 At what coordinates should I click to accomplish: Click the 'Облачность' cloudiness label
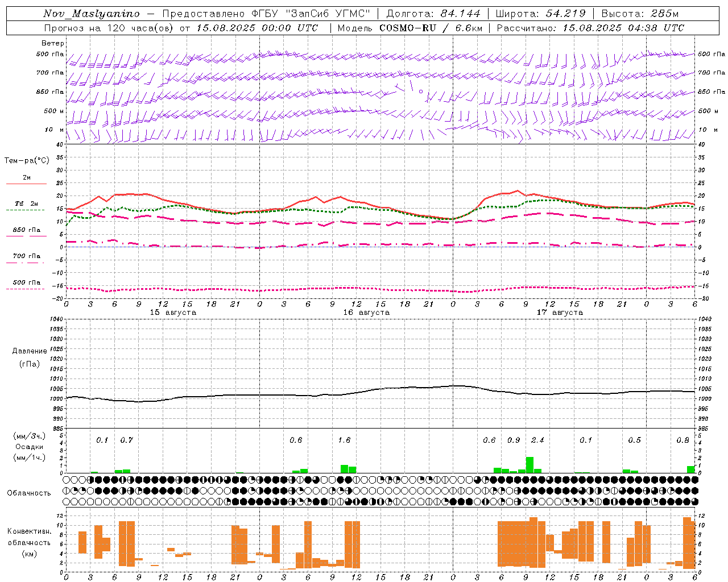(x=29, y=493)
